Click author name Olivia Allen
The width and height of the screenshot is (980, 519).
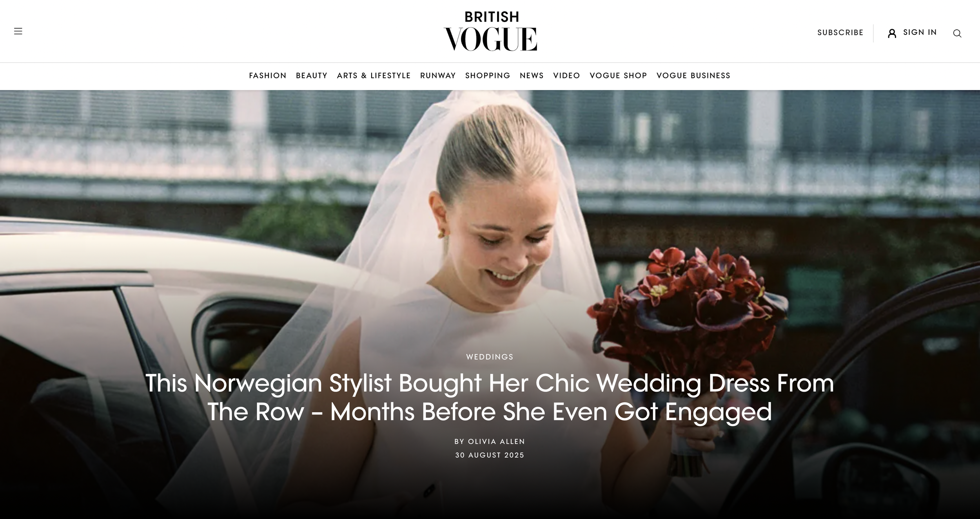[x=496, y=441]
